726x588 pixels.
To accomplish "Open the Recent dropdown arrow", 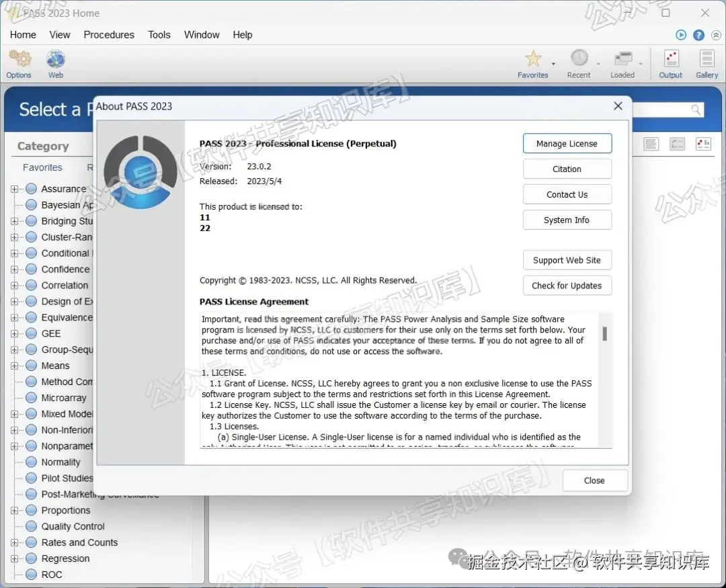I will click(598, 64).
